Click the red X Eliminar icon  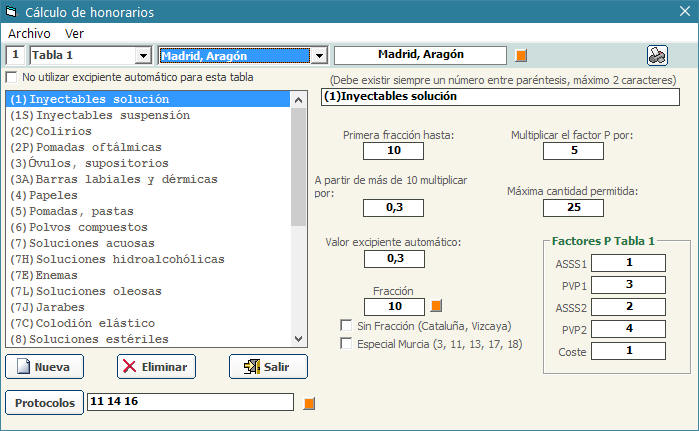pyautogui.click(x=128, y=367)
